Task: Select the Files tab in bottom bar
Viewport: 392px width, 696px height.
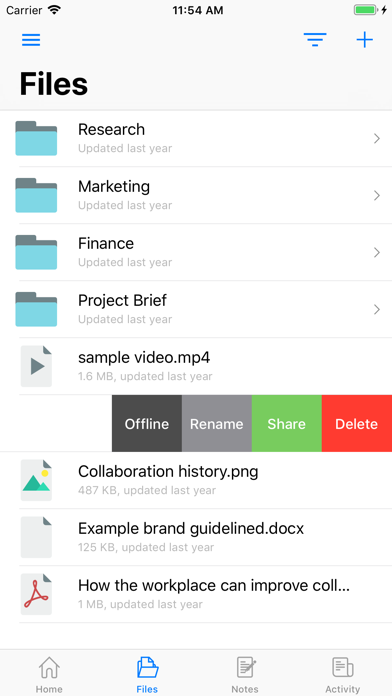Action: pos(147,675)
